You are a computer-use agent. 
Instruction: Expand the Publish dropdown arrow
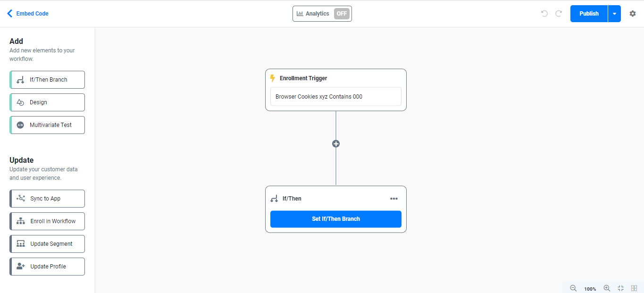point(614,14)
